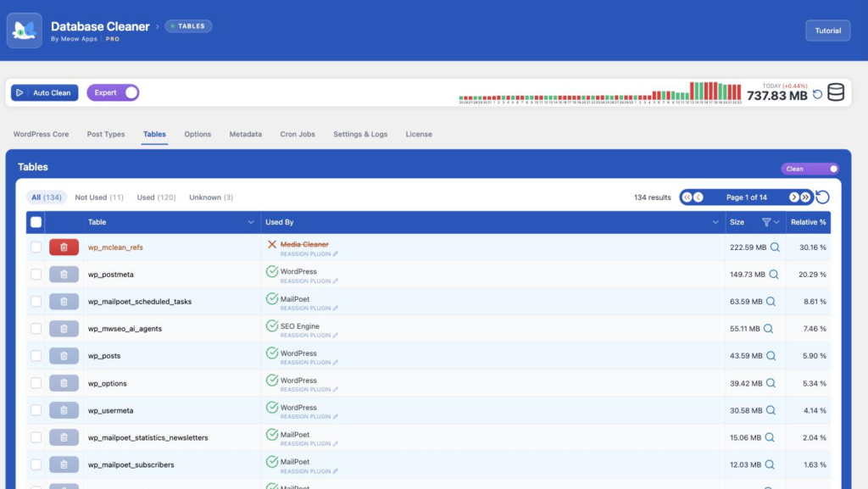Image resolution: width=868 pixels, height=489 pixels.
Task: Open the Size column filter
Action: click(766, 222)
